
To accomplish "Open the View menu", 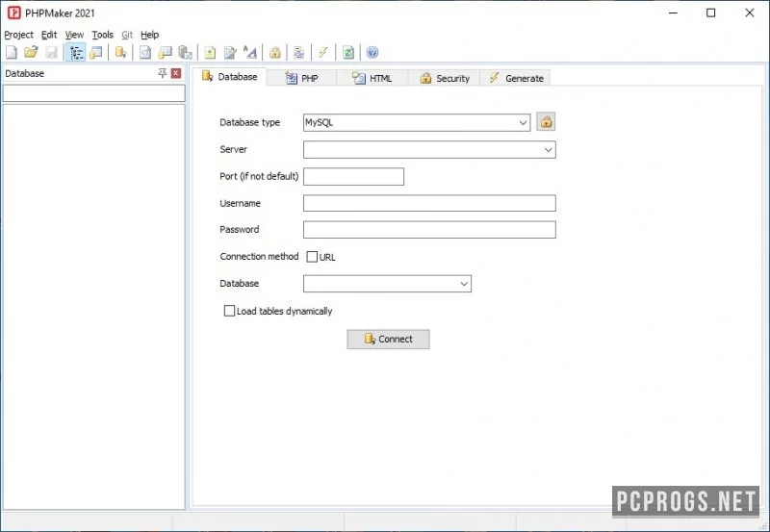I will tap(75, 35).
